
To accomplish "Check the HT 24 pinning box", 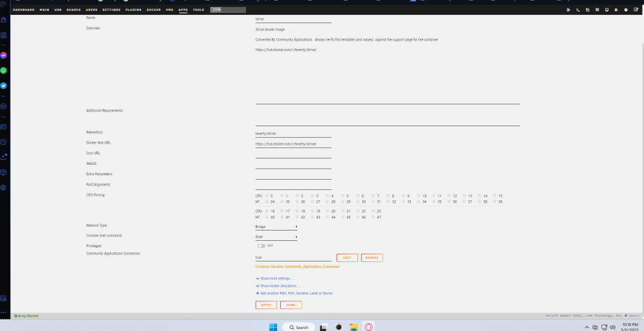I will tap(267, 202).
